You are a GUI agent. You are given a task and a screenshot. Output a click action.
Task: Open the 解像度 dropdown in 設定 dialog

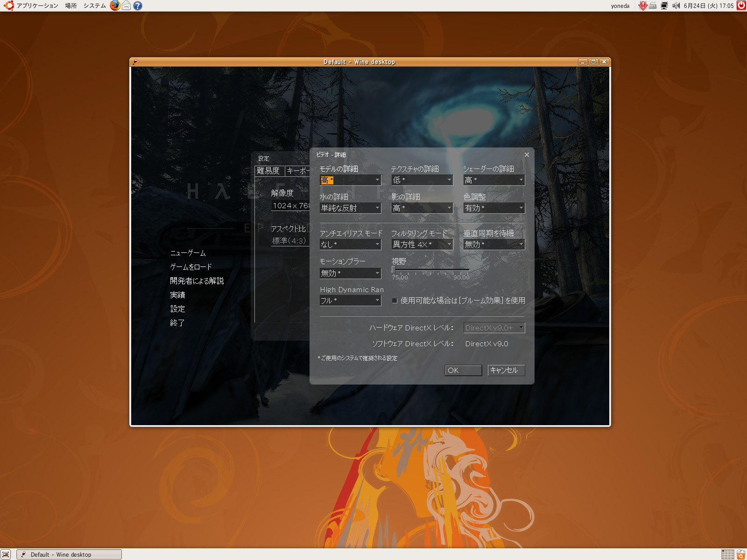(290, 206)
